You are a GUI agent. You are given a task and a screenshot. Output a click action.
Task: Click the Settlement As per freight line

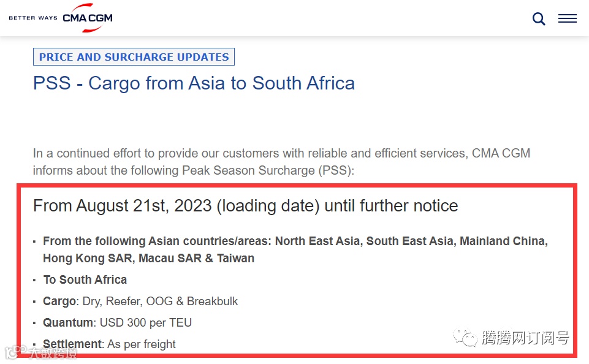[x=109, y=344]
